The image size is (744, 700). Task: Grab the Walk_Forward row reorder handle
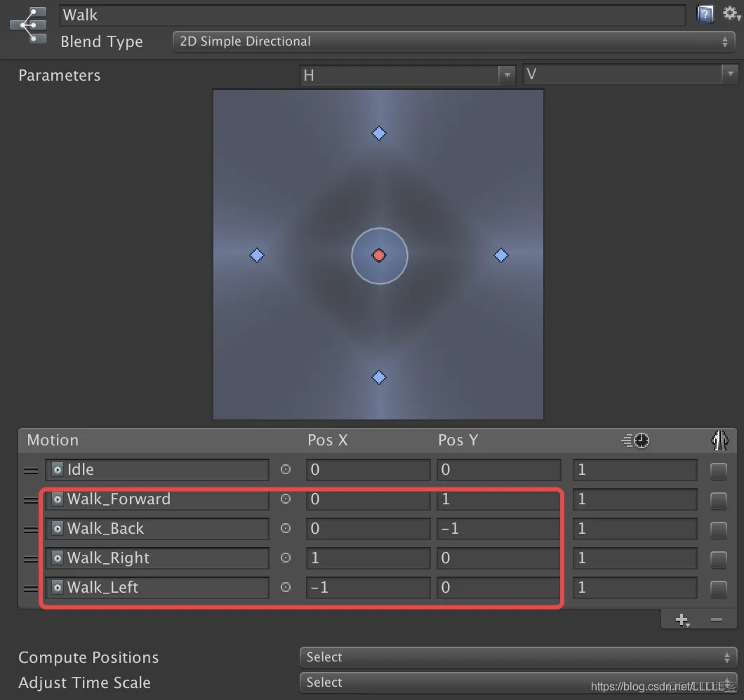(x=31, y=500)
